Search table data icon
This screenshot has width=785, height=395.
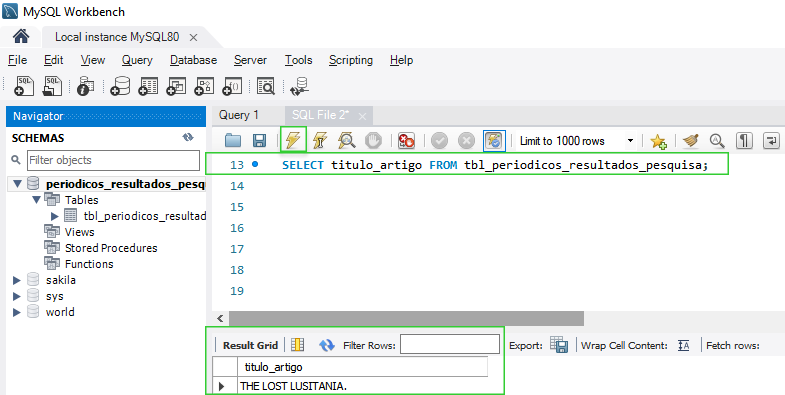click(x=266, y=86)
